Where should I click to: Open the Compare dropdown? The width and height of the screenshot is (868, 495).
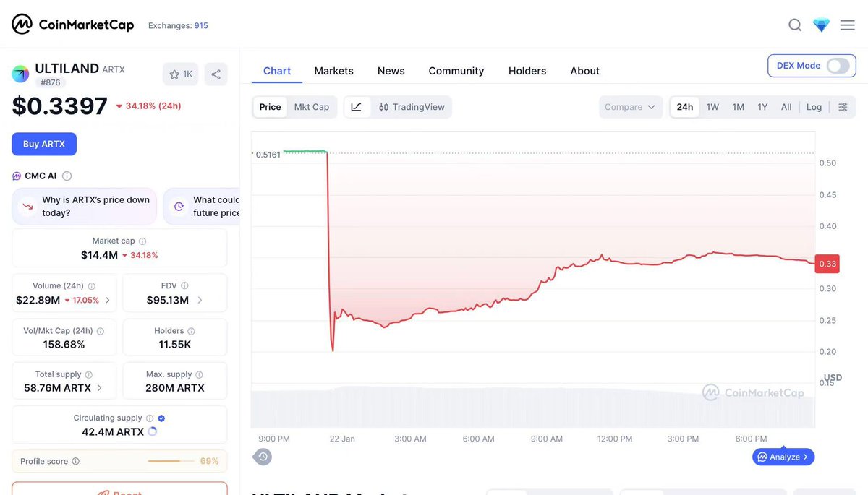[x=630, y=107]
